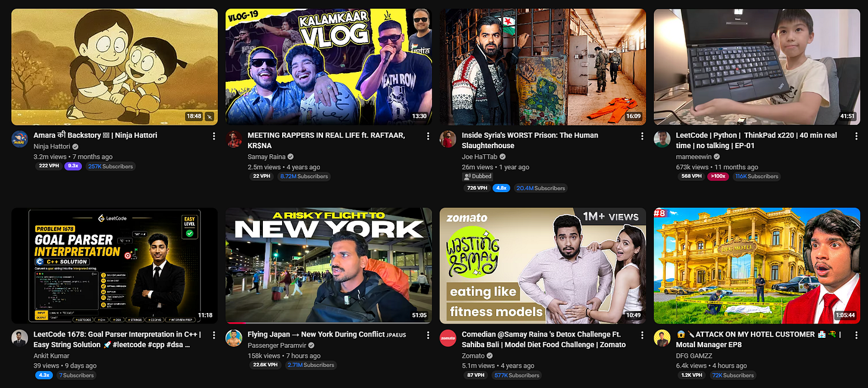The width and height of the screenshot is (868, 388).
Task: Click 222 VPH badge under Ninja Hattori
Action: (48, 166)
